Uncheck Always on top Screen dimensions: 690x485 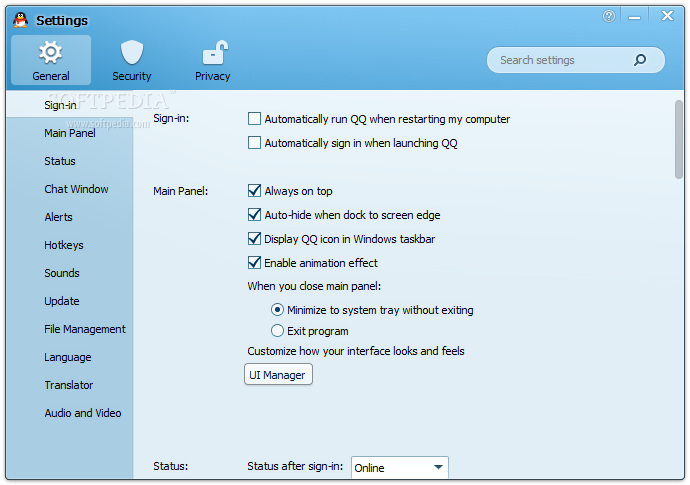(x=254, y=191)
